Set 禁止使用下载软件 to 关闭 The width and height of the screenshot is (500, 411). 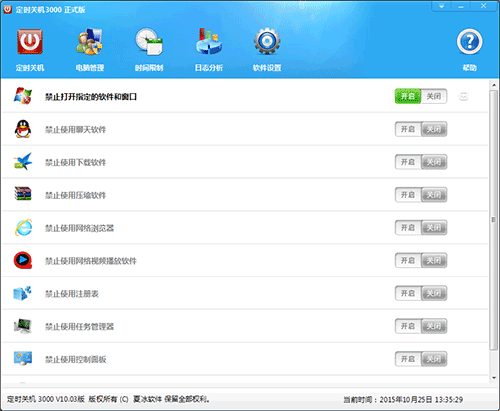[x=434, y=162]
